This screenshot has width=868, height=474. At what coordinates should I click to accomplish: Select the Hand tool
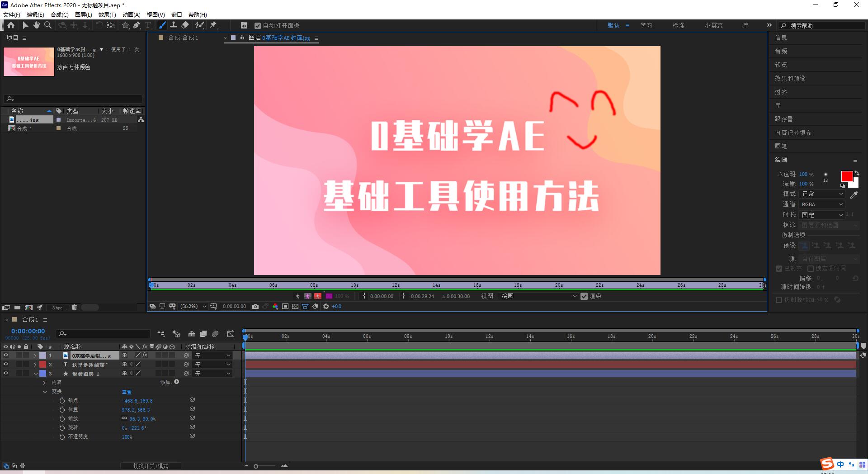pos(37,25)
